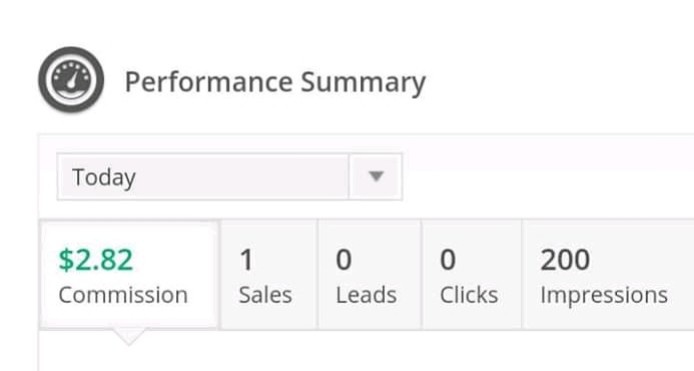The height and width of the screenshot is (371, 694).
Task: Open the date range dropdown arrow
Action: pyautogui.click(x=376, y=177)
